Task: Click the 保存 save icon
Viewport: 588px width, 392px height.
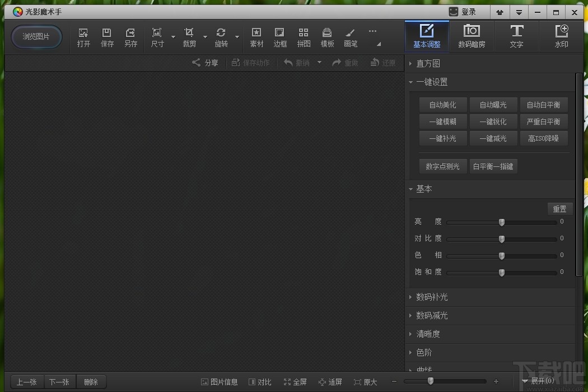Action: [x=107, y=38]
